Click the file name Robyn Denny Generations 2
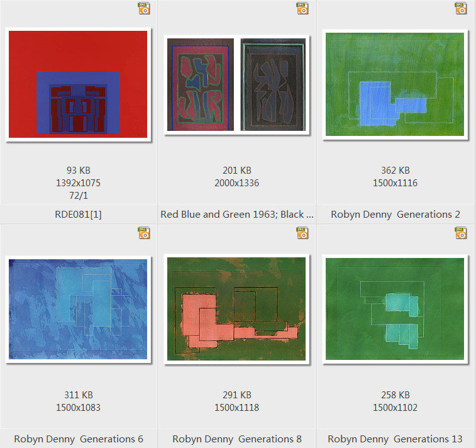The image size is (476, 448). click(x=396, y=215)
